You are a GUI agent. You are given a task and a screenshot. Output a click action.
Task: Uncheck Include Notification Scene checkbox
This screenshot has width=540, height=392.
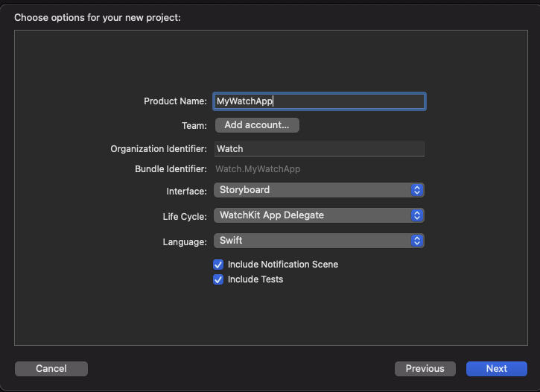218,265
